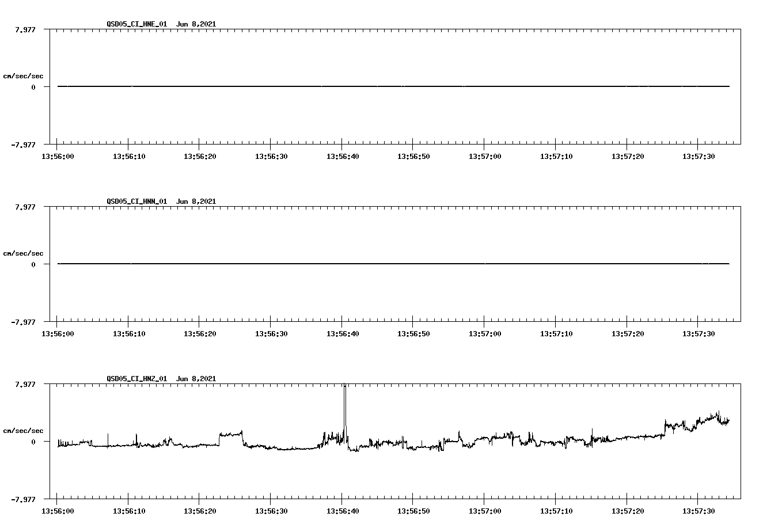Screen dimensions: 782x532
Task: Select the 13:57:00 time label under HNN plot
Action: click(485, 333)
